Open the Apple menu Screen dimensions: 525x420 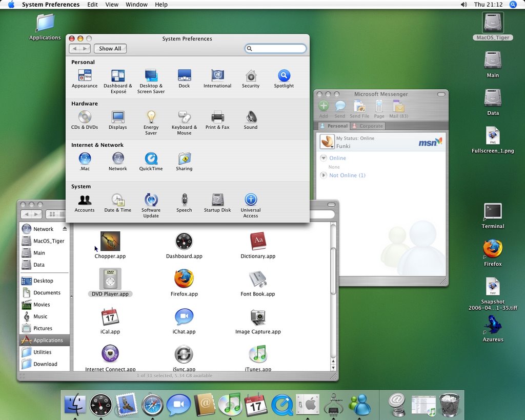coord(11,4)
